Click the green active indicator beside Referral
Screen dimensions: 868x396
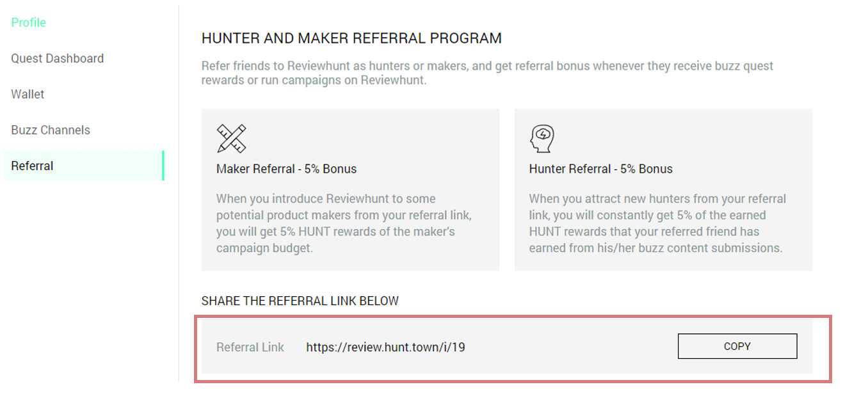click(x=163, y=166)
